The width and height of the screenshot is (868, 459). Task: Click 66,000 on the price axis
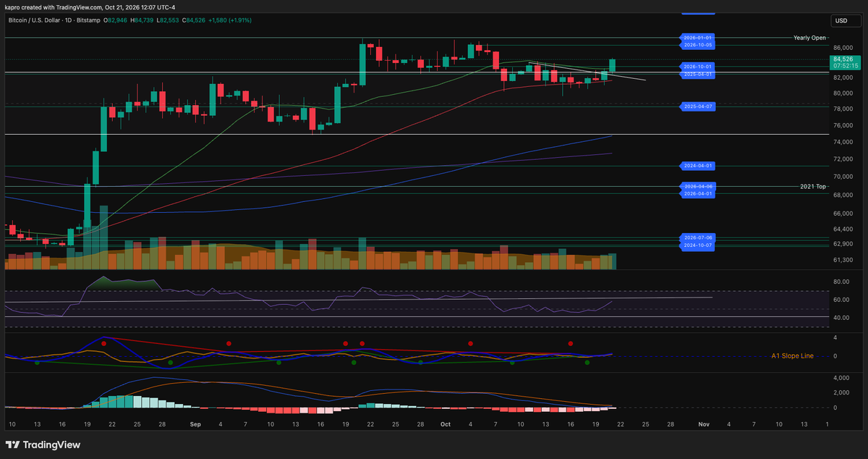(x=843, y=214)
